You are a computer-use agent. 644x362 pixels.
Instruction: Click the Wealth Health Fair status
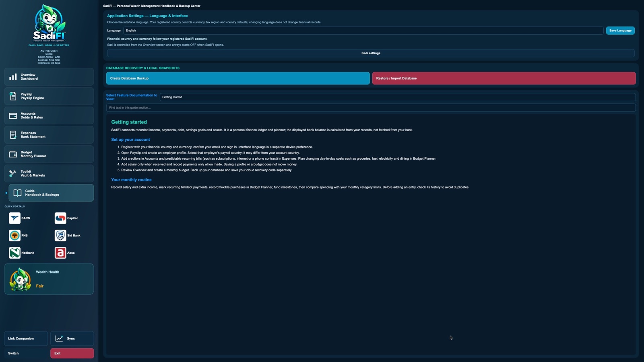click(39, 286)
